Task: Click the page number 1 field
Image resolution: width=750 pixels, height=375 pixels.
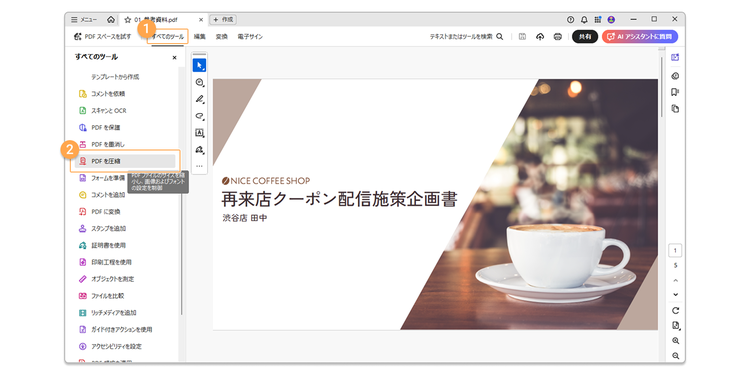Action: 675,251
